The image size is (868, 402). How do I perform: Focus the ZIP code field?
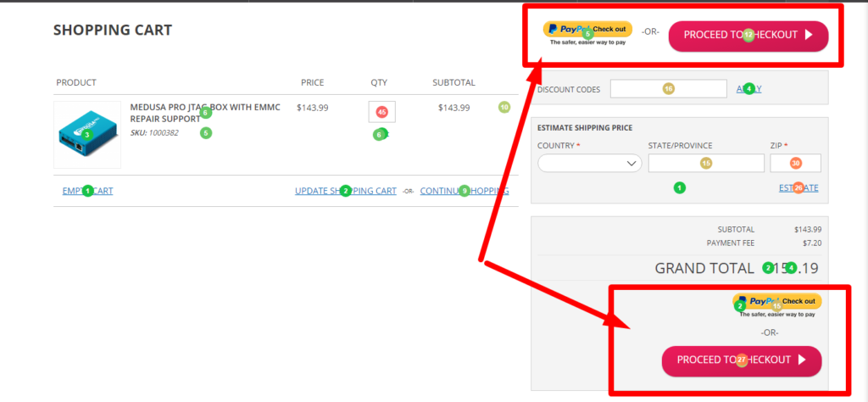click(795, 164)
